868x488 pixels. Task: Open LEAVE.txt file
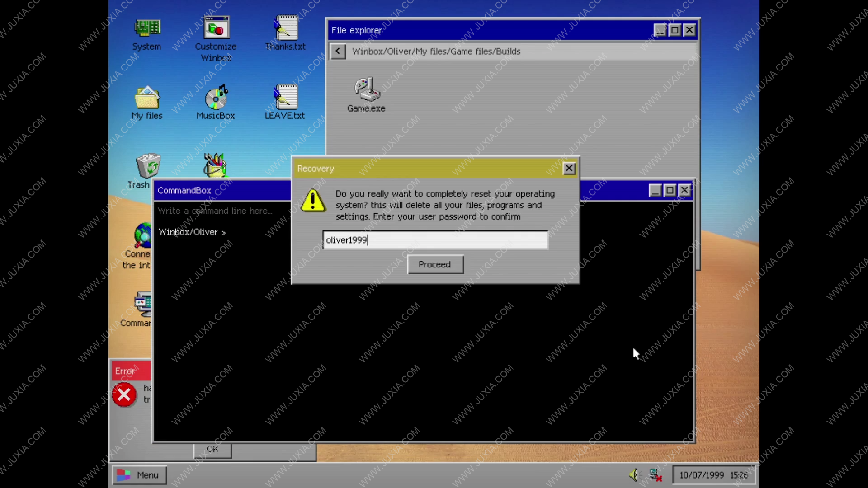tap(284, 98)
